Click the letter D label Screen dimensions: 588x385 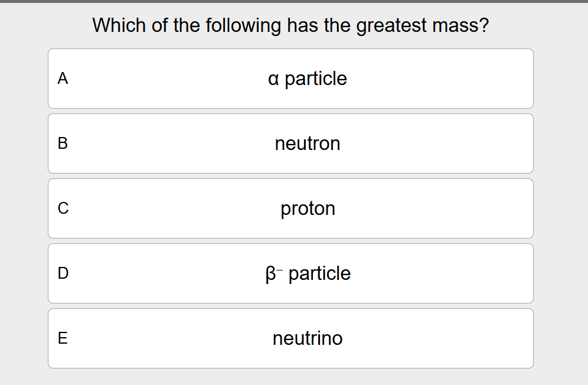point(63,273)
